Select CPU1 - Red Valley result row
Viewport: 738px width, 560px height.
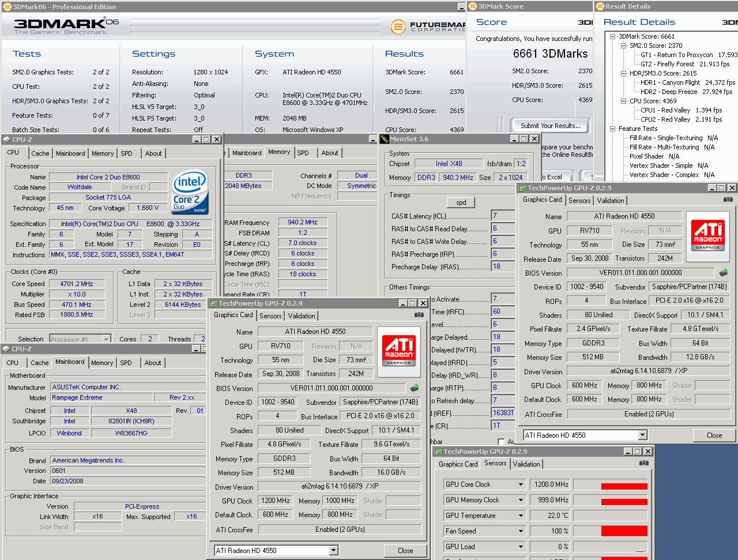(x=681, y=110)
